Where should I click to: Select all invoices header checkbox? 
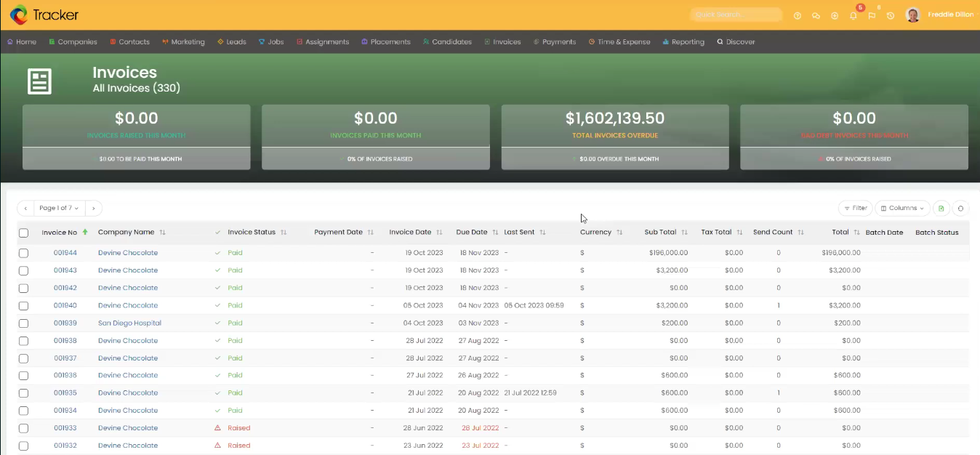tap(23, 233)
